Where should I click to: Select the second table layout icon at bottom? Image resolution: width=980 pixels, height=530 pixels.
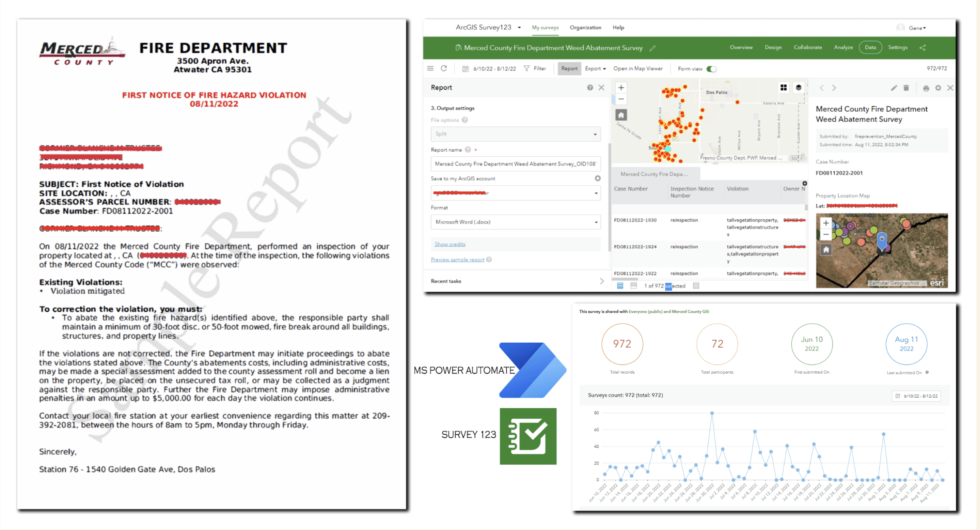point(634,286)
